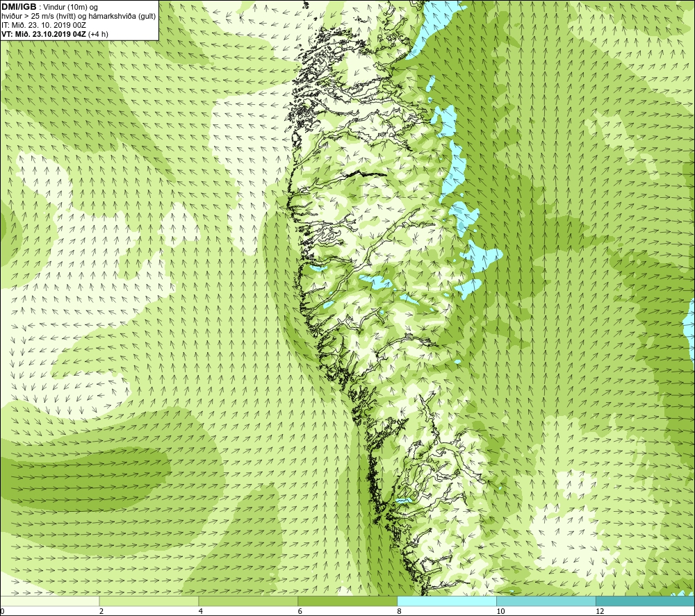695x616 pixels.
Task: Click the 8–10 m/s light cyan swatch
Action: [x=447, y=601]
